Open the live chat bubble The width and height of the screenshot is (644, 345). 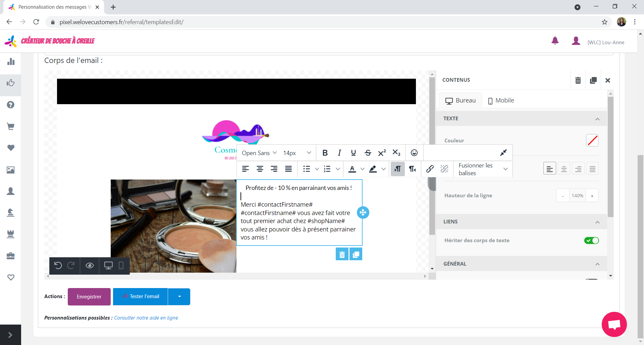coord(614,324)
